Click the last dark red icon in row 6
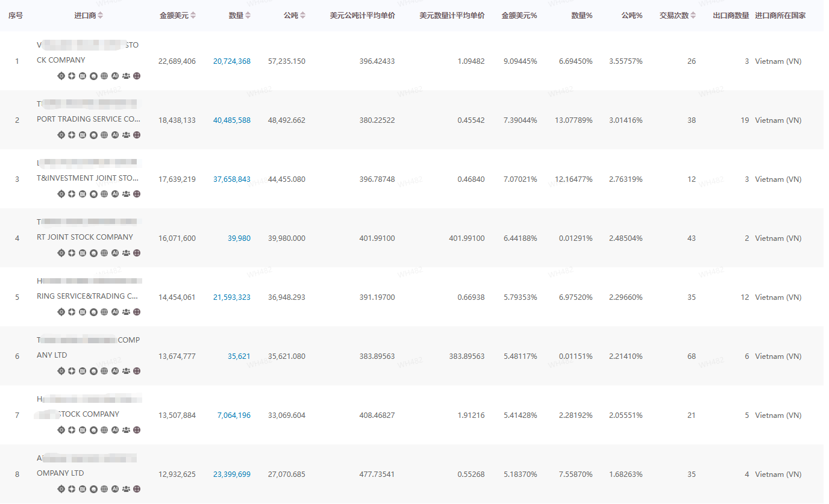The width and height of the screenshot is (829, 504). tap(137, 371)
